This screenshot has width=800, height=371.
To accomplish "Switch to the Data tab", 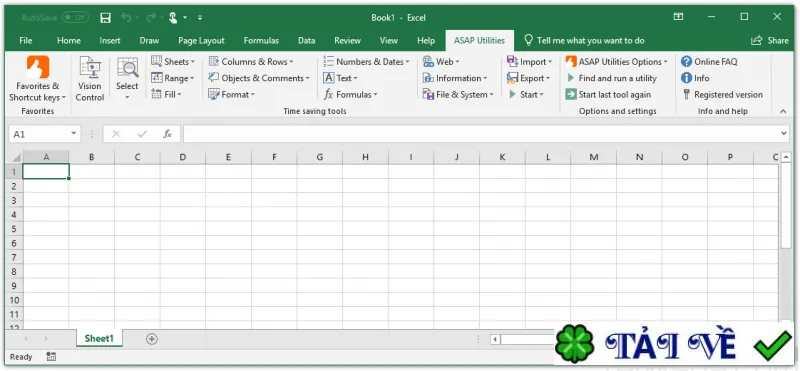I will pyautogui.click(x=306, y=41).
